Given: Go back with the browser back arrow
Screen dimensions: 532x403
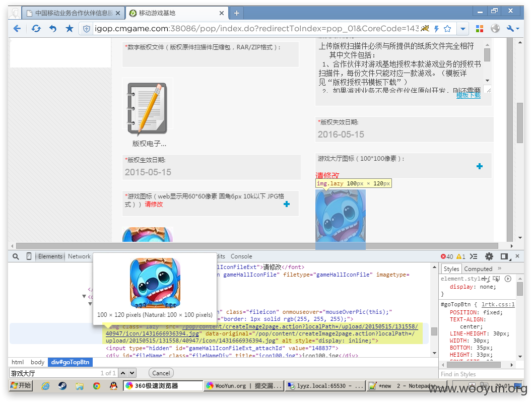Looking at the screenshot, I should (17, 29).
